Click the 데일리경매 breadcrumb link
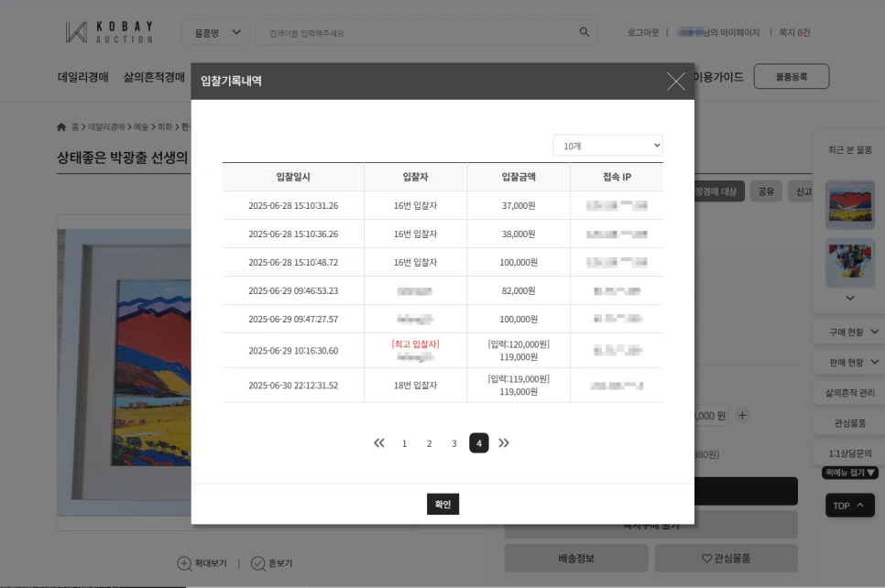The width and height of the screenshot is (885, 588). tap(106, 127)
